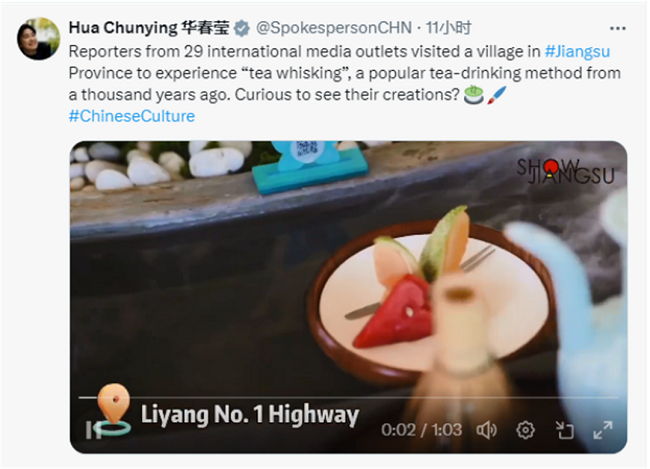
Task: Pause the video with the pause icon
Action: coord(92,430)
